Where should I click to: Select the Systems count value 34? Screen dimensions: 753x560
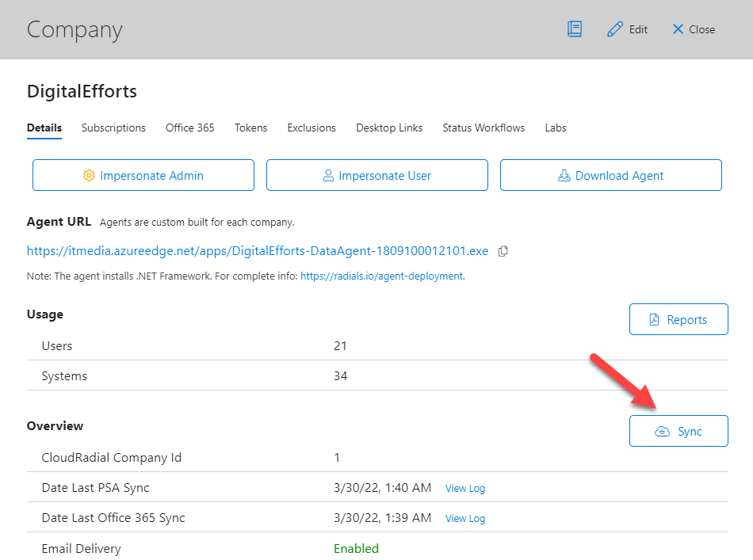[341, 376]
